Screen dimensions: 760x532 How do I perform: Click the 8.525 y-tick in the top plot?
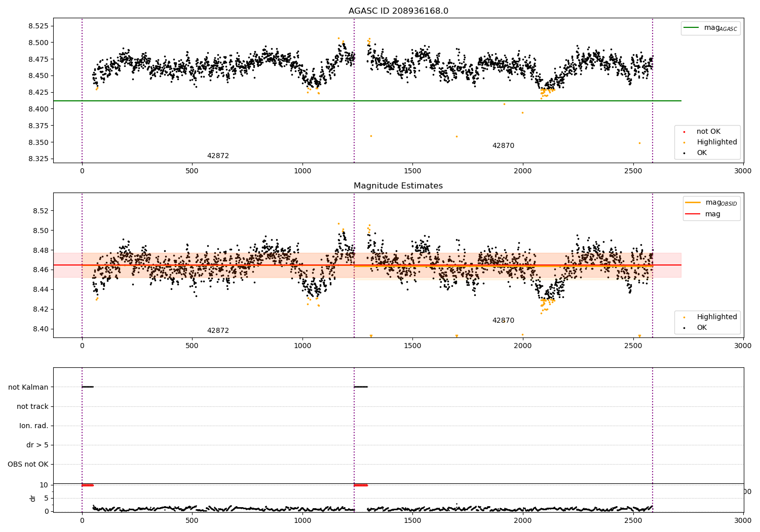39,26
